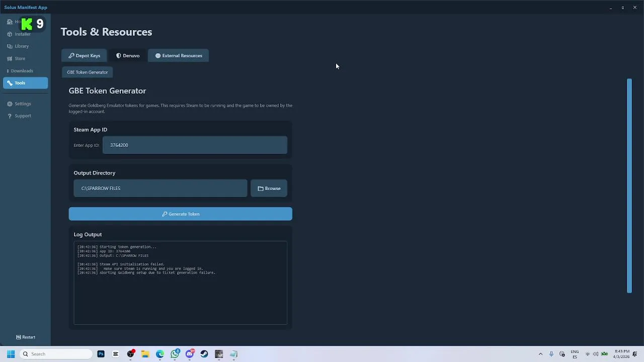
Task: Open Photoshop from the taskbar
Action: 101,354
